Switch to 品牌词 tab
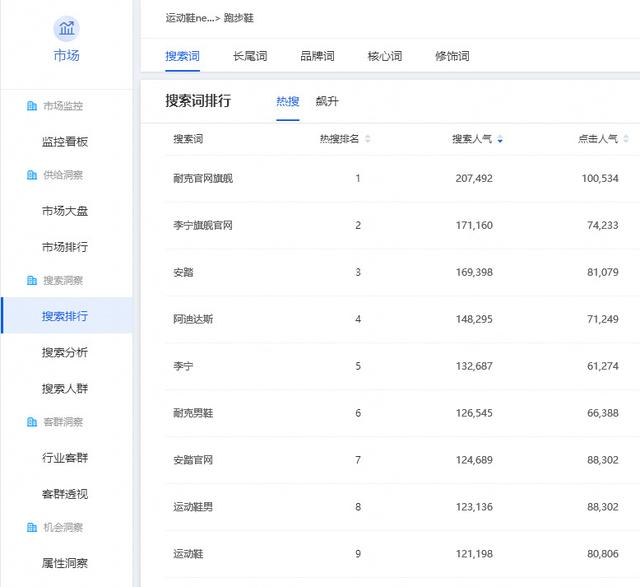Screen dimensions: 640x587 tap(318, 56)
